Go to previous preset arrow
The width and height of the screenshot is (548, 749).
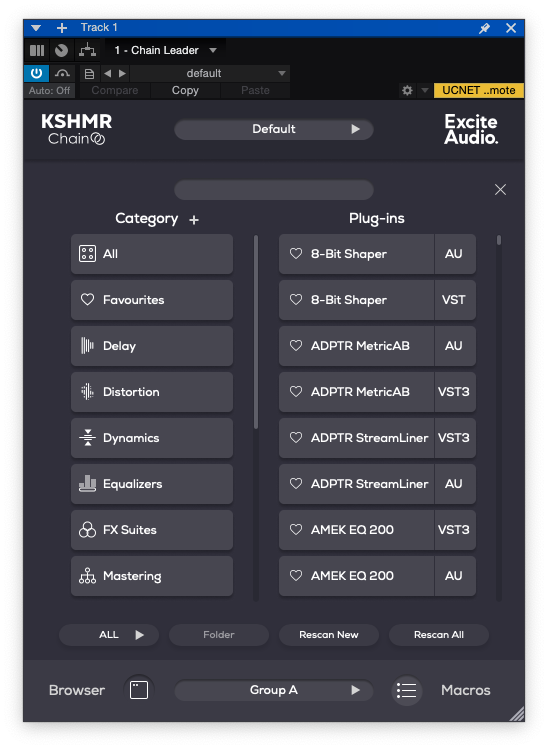pyautogui.click(x=107, y=73)
